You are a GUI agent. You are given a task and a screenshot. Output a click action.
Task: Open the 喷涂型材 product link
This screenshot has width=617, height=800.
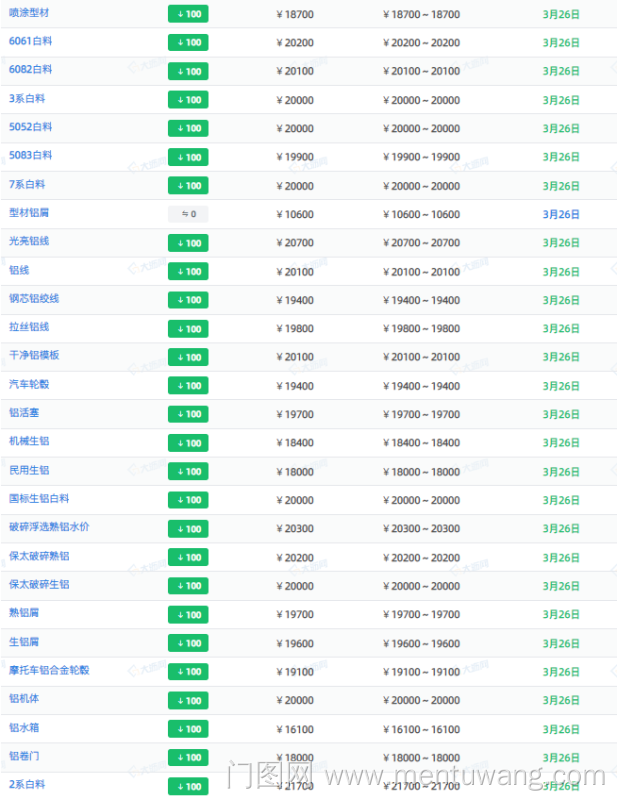[x=28, y=13]
